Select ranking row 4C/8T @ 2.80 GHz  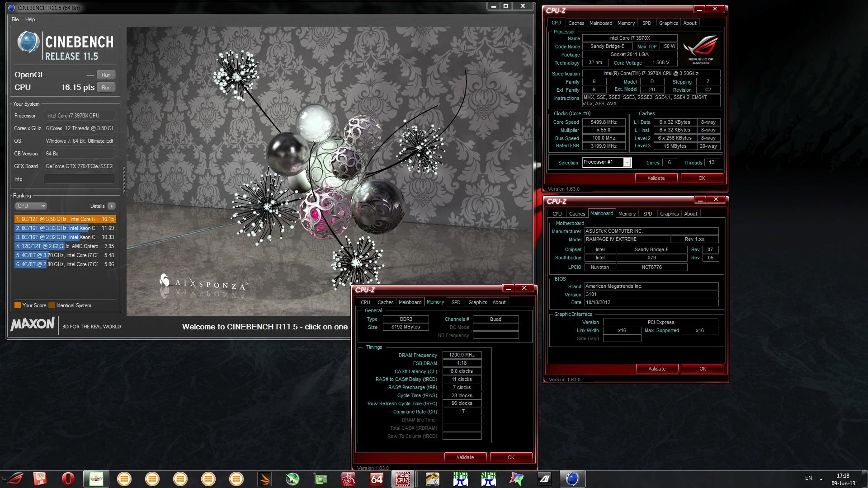click(x=65, y=264)
